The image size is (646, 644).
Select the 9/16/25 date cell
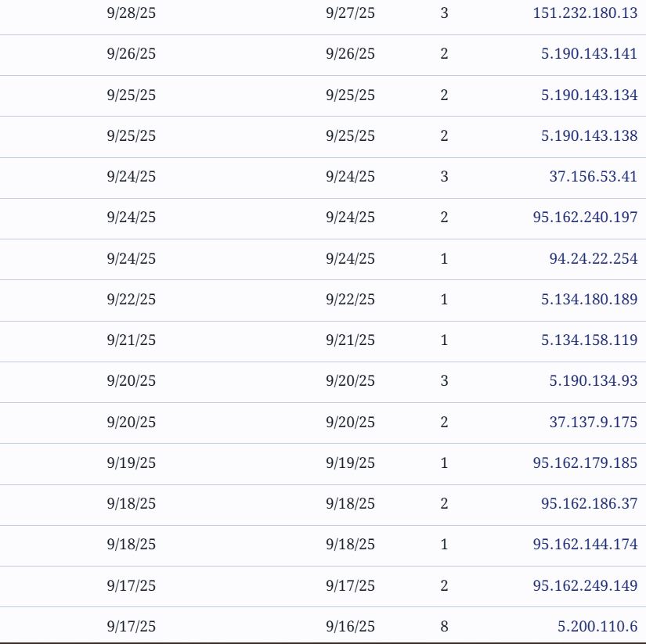coord(350,626)
